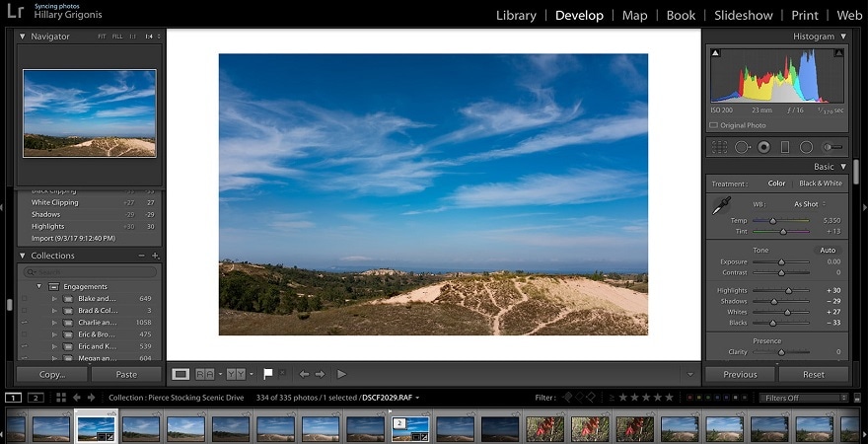
Task: Select the Crop Overlay tool
Action: point(719,147)
